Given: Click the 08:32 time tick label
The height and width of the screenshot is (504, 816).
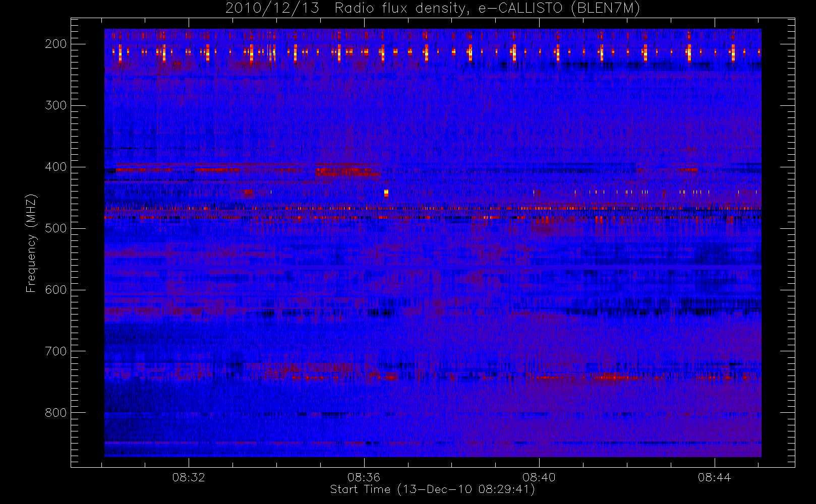Looking at the screenshot, I should point(189,477).
